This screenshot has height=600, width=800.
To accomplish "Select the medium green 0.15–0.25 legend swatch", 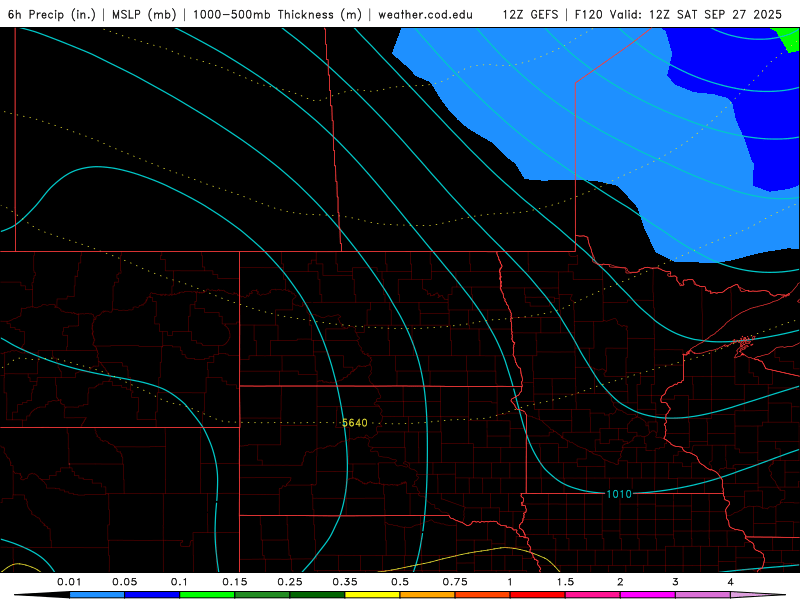I will pyautogui.click(x=262, y=595).
